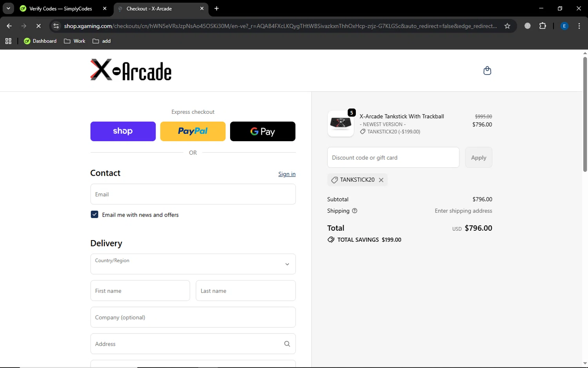Focus the First name field
This screenshot has height=368, width=588.
140,291
